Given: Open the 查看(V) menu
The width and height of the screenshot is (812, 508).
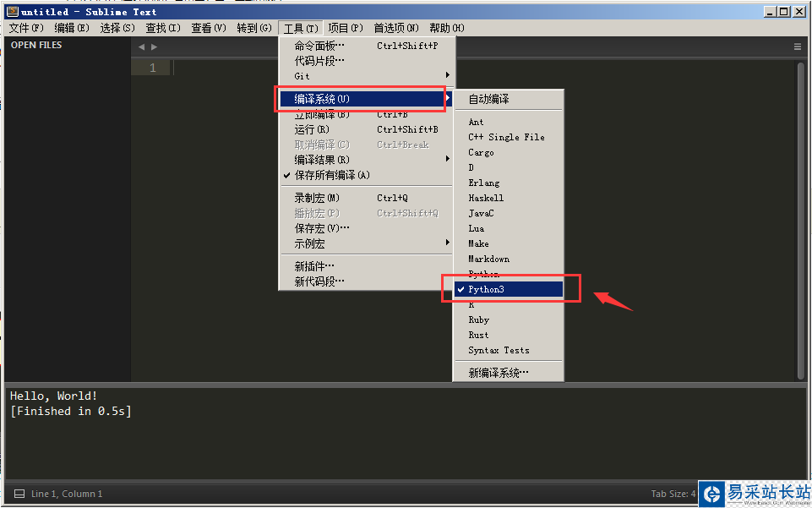Looking at the screenshot, I should point(209,28).
